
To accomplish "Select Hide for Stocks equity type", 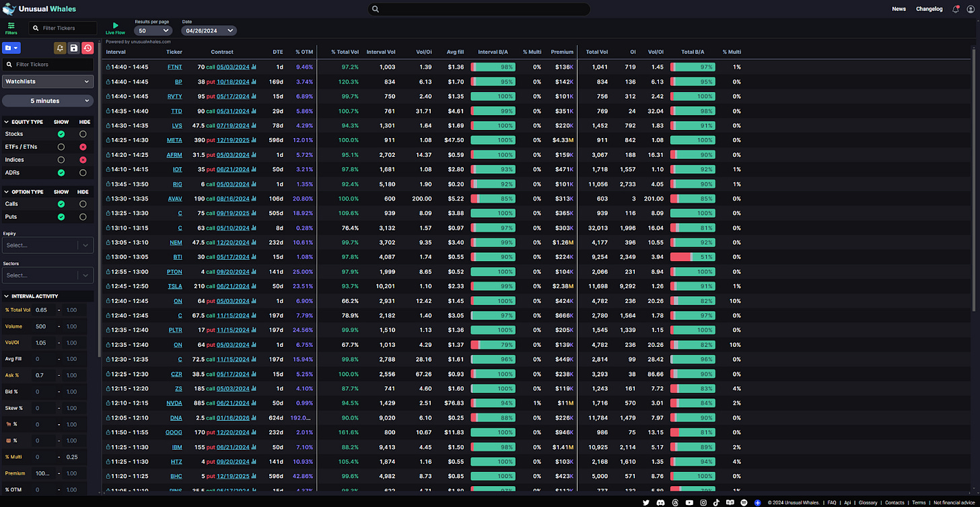I will coord(83,134).
